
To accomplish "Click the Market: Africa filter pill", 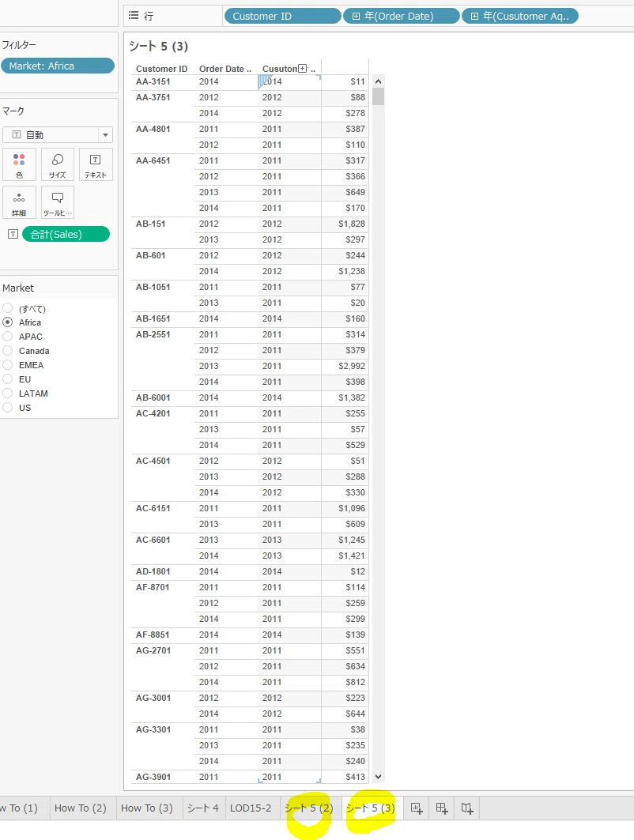I will tap(58, 66).
